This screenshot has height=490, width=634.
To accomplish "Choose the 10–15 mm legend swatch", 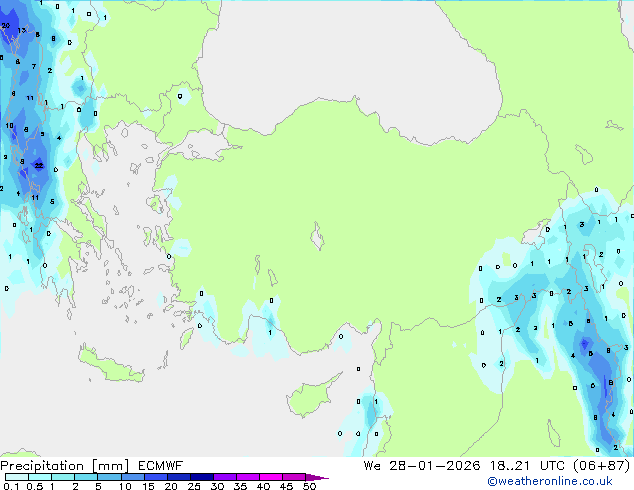I will pyautogui.click(x=132, y=477).
